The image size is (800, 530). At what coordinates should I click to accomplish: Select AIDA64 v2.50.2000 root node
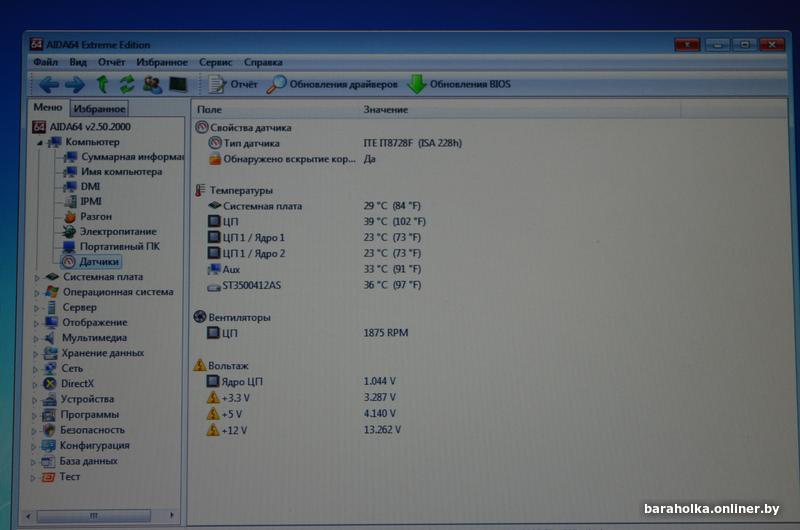click(x=82, y=127)
